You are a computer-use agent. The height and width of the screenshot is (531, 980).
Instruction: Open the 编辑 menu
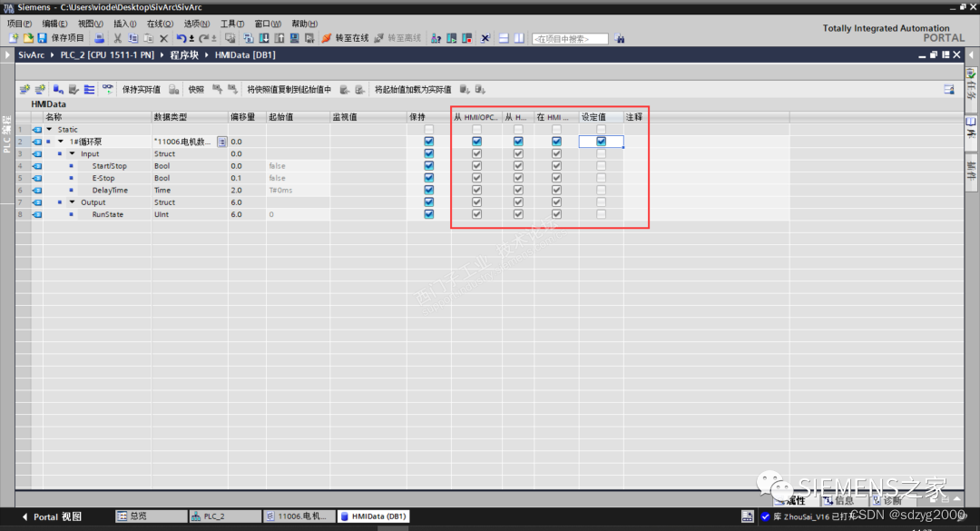pos(54,24)
